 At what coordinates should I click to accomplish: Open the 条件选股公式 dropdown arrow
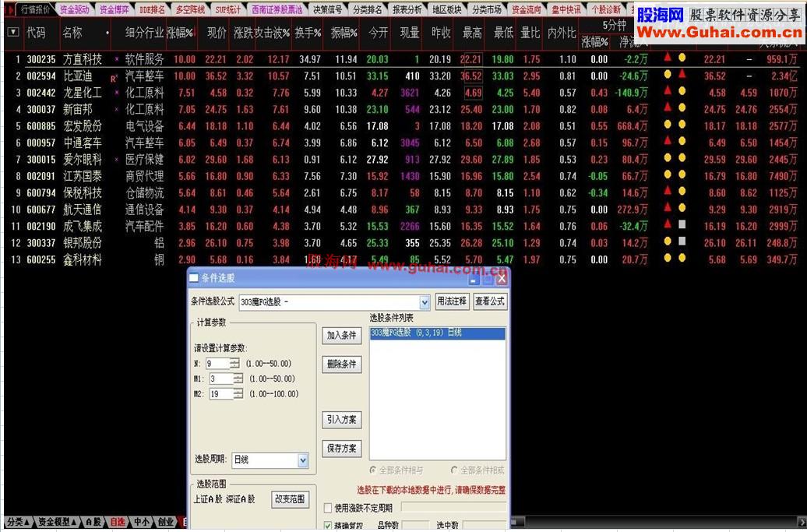click(425, 302)
